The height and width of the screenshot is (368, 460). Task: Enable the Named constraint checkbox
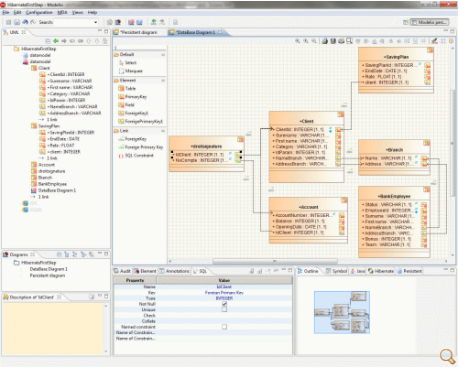pyautogui.click(x=224, y=327)
